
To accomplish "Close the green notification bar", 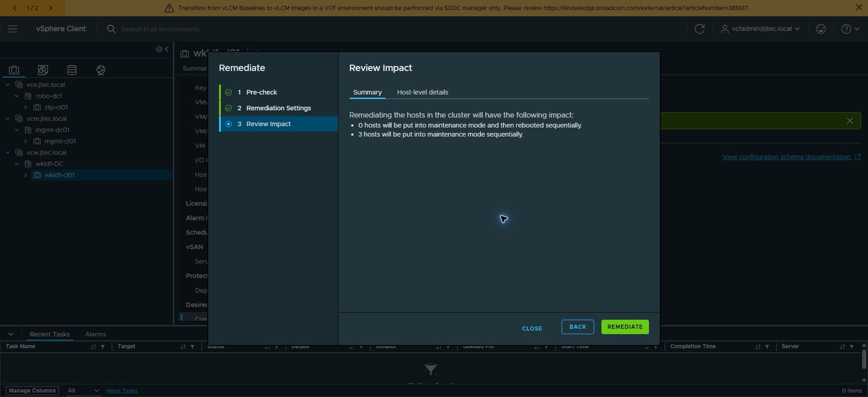I will point(850,121).
